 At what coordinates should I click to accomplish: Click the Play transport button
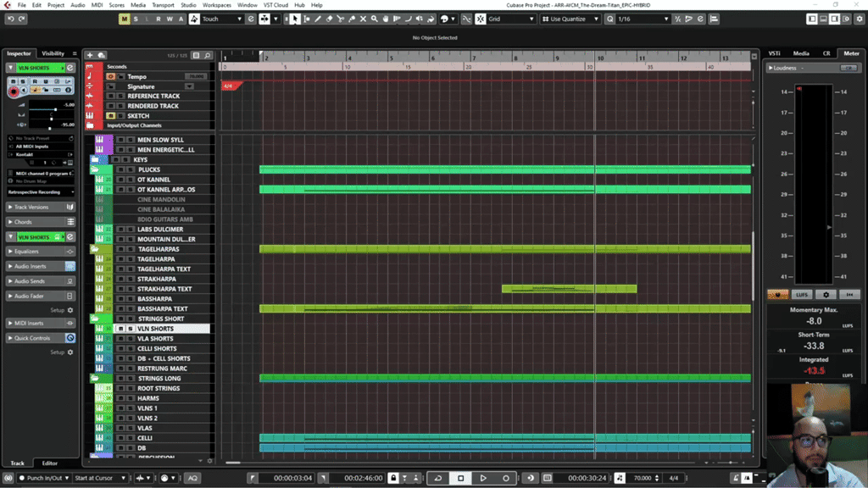pos(483,478)
